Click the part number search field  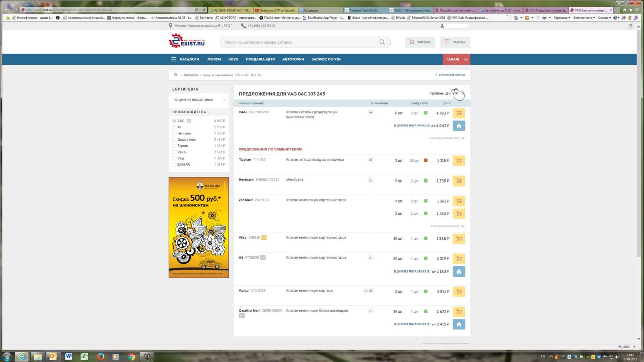pos(300,43)
